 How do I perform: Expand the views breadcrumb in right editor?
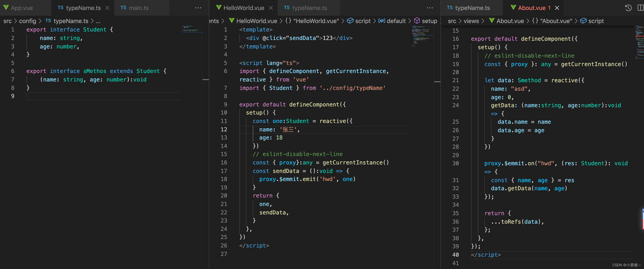click(471, 21)
